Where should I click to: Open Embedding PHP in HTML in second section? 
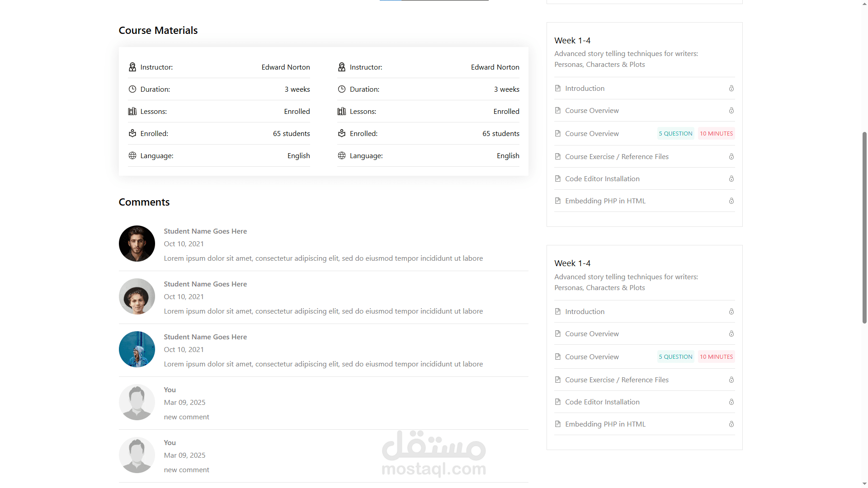tap(605, 424)
